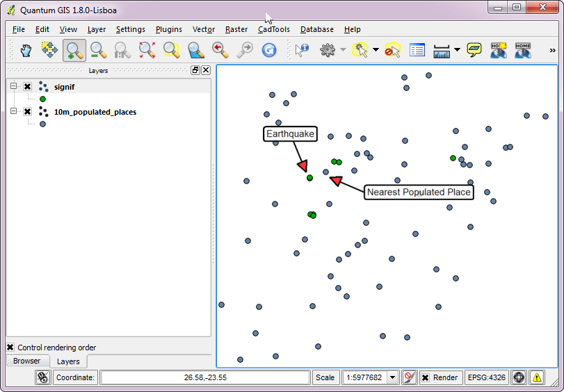Open the Help menu
This screenshot has width=564, height=392.
[352, 29]
